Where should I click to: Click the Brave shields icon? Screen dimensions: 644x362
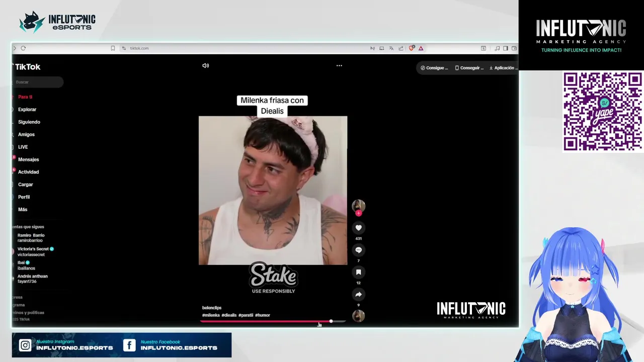coord(412,48)
